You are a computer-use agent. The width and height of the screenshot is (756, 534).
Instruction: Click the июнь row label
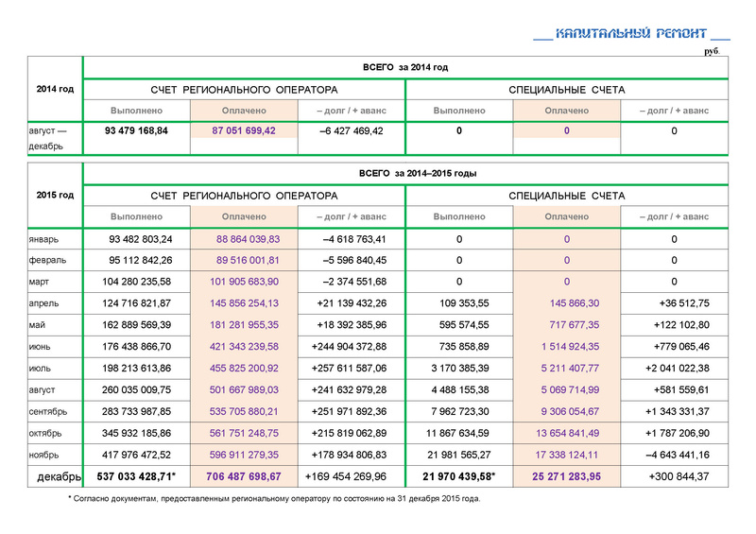click(x=40, y=347)
